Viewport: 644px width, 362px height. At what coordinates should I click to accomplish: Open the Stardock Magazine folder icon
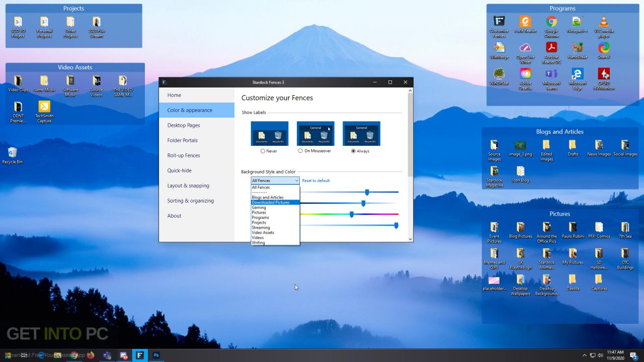(494, 171)
